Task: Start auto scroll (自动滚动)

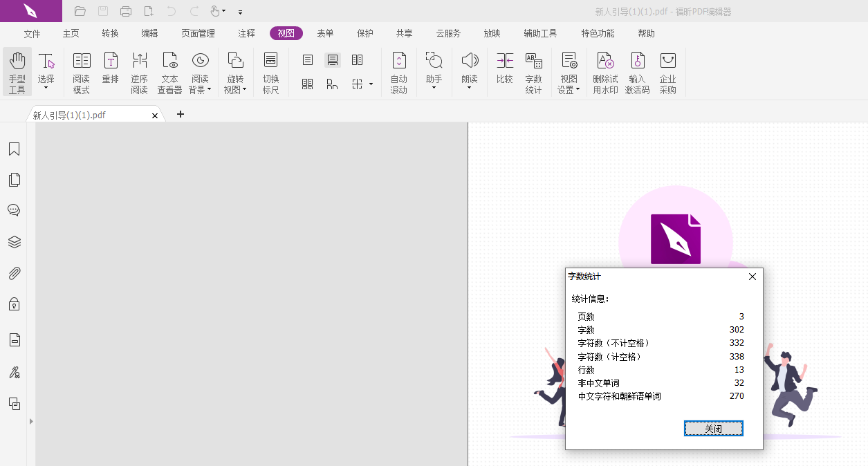Action: [399, 72]
